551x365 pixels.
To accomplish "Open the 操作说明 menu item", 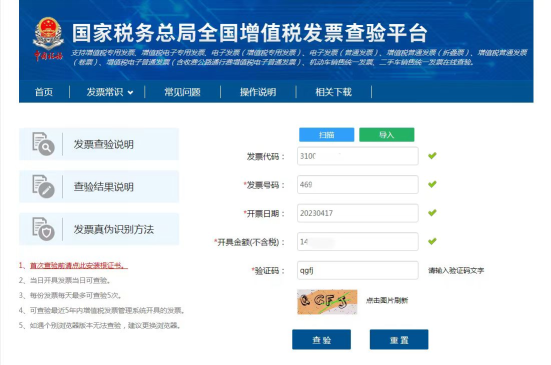I will point(258,92).
